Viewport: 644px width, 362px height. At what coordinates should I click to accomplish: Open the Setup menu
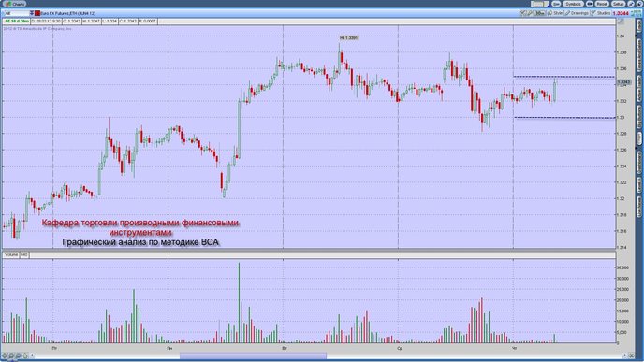(x=618, y=4)
